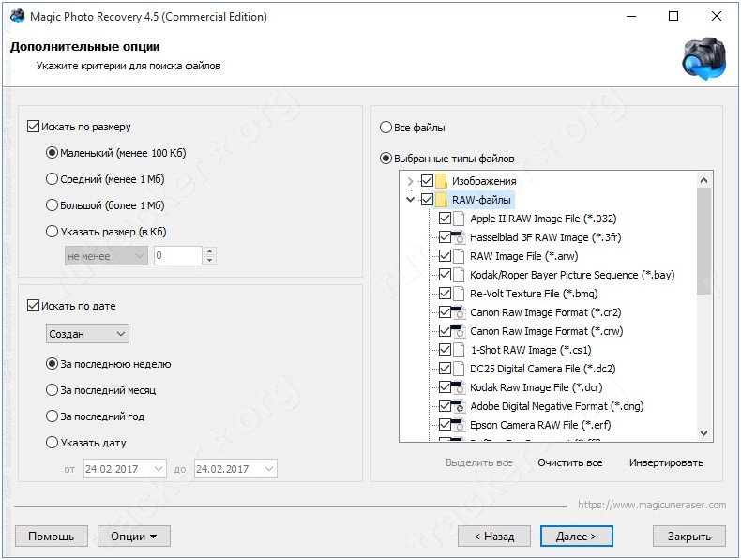741x560 pixels.
Task: Uncheck Epson Camera RAW File (*.erf) checkbox
Action: point(445,424)
